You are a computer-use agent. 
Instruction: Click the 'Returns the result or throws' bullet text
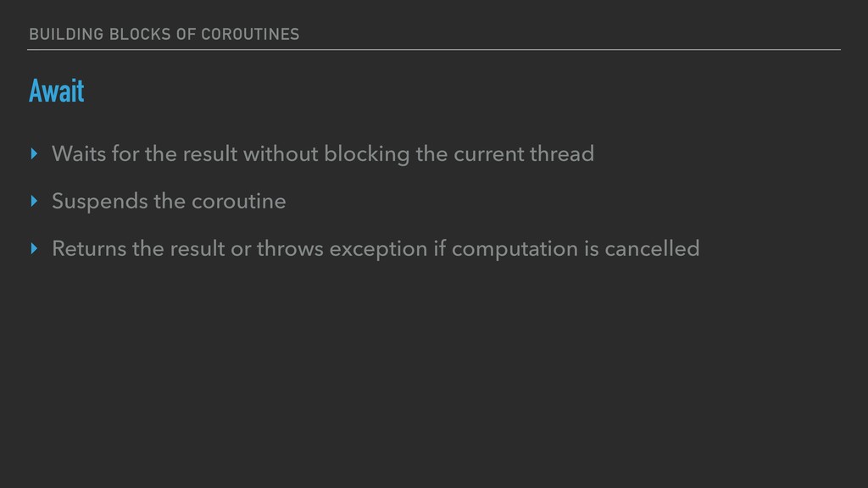[376, 248]
